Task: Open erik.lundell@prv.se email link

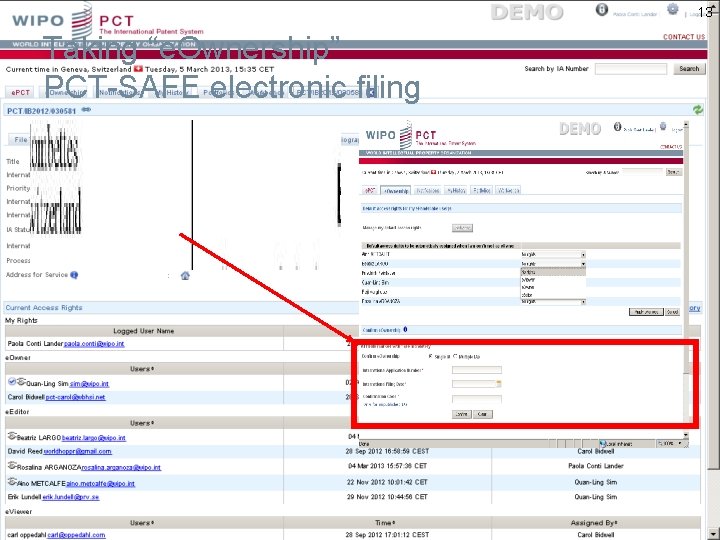Action: coord(71,497)
